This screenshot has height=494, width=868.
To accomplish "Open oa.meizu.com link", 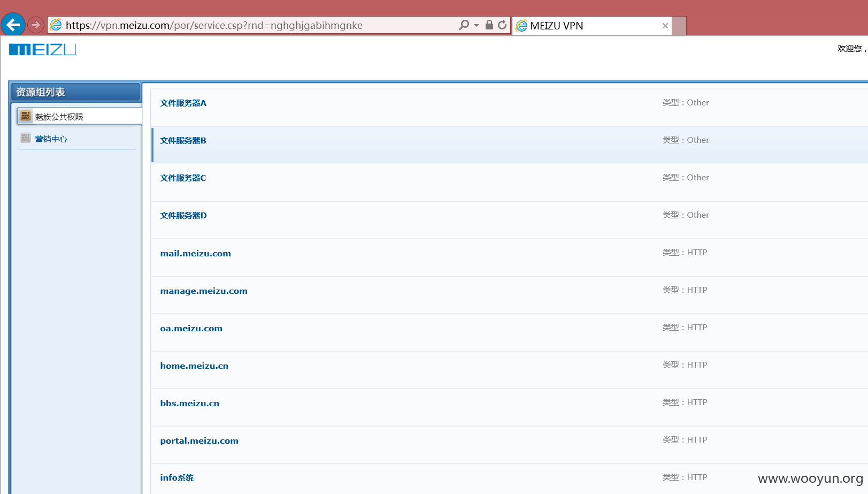I will click(x=191, y=328).
